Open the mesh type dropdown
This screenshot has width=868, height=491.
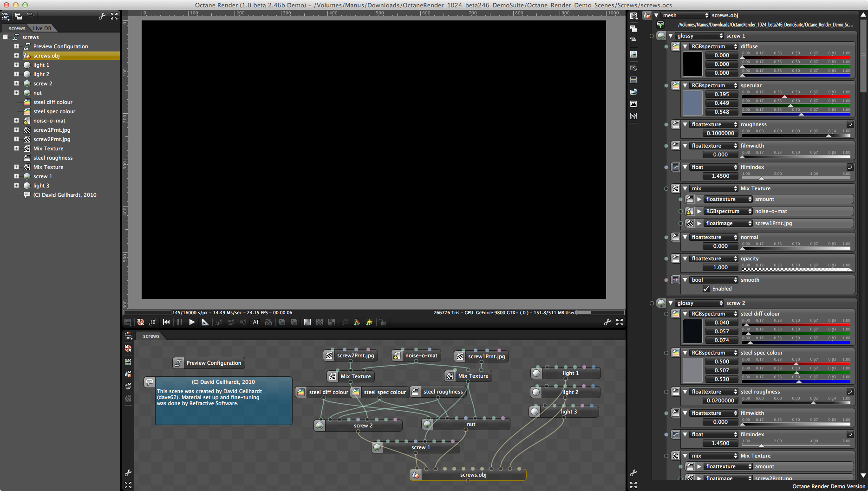point(685,15)
